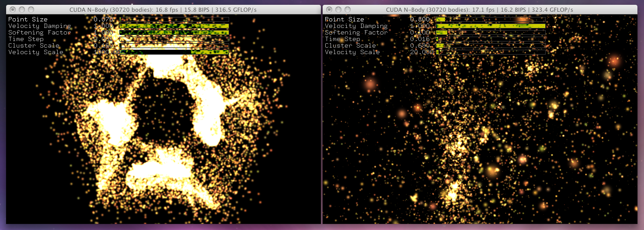Screen dimensions: 644x230
Task: Click the Velocity Damping slider in left window
Action: point(174,26)
